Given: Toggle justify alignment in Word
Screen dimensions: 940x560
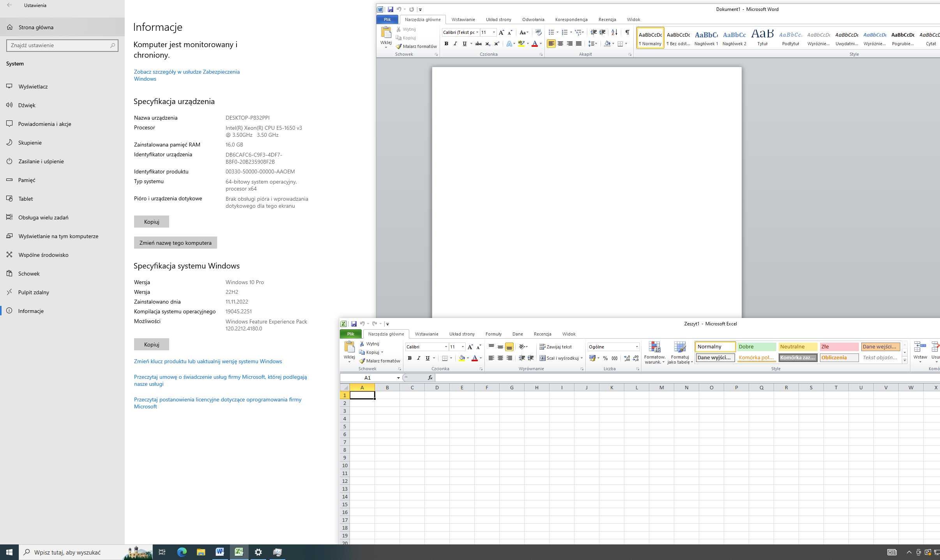Looking at the screenshot, I should pyautogui.click(x=579, y=44).
